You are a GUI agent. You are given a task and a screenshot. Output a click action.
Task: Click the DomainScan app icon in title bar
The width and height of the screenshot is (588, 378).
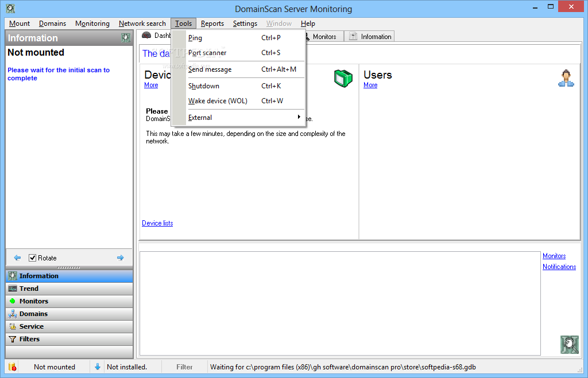pos(10,8)
